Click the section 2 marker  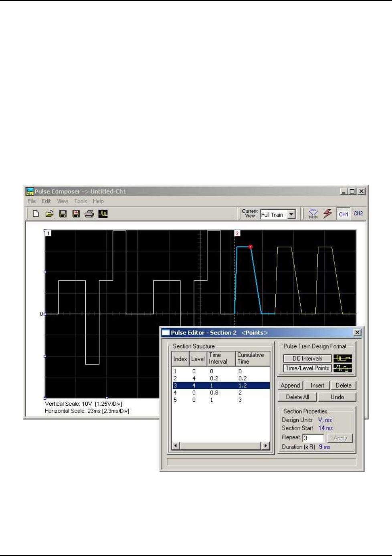[237, 233]
